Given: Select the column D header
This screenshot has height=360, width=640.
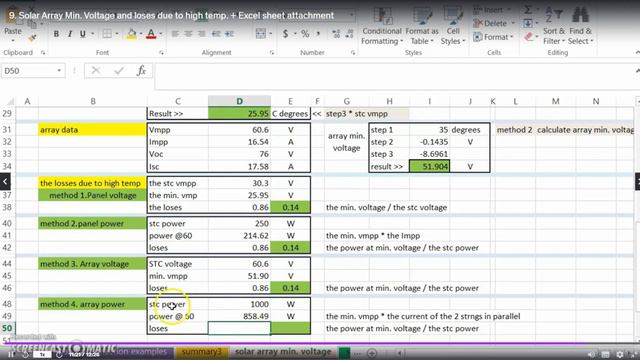Looking at the screenshot, I should pos(239,101).
